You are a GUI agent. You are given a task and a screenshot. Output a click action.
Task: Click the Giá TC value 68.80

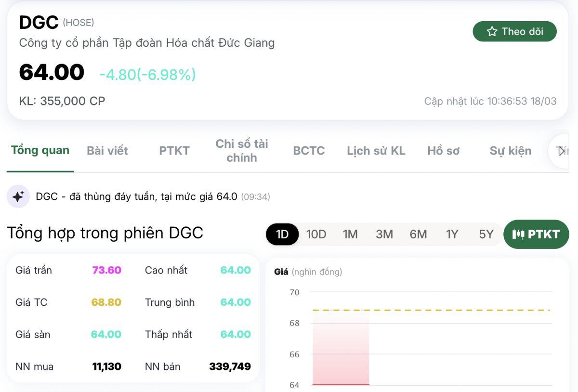tap(106, 302)
